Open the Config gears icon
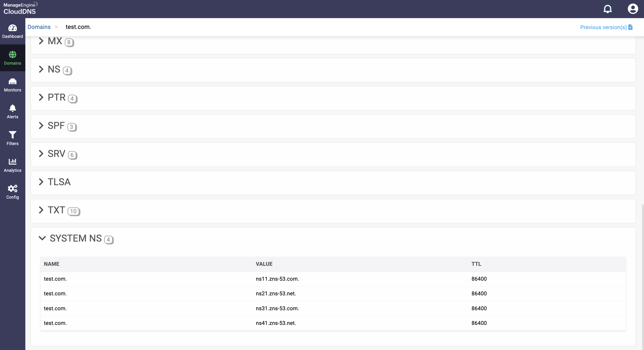This screenshot has width=644, height=350. [13, 188]
